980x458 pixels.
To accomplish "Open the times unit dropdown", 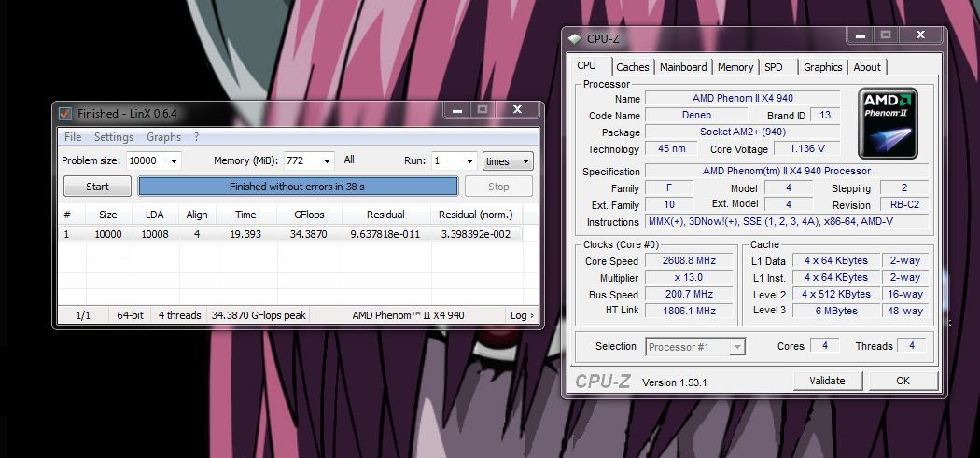I will point(508,161).
